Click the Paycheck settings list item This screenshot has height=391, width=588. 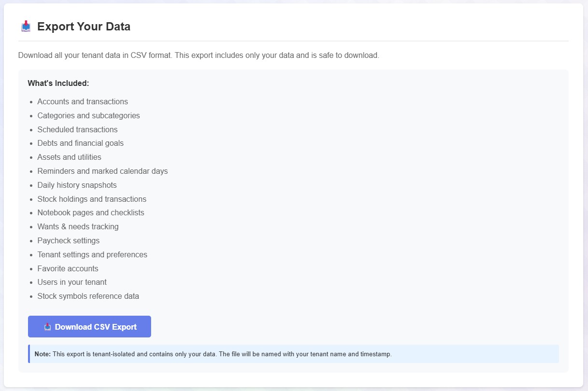68,240
